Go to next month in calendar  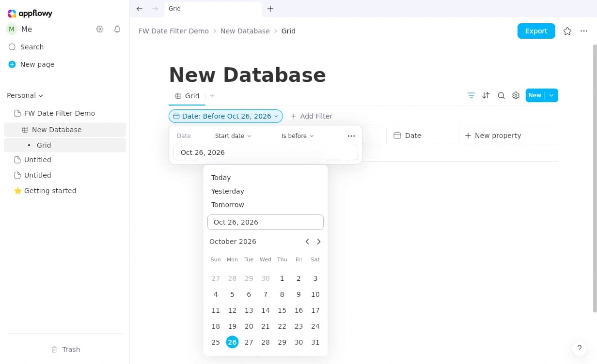(318, 242)
